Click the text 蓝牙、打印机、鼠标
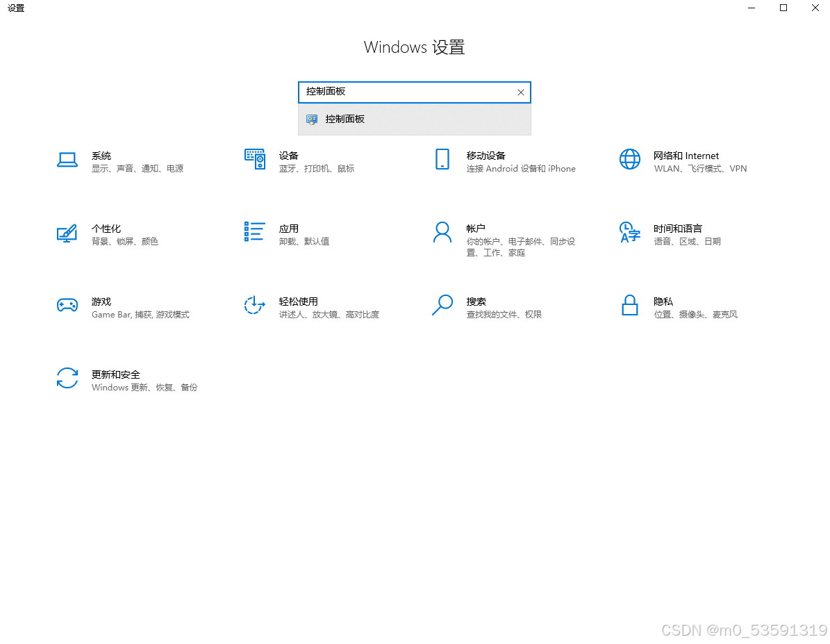This screenshot has width=830, height=644. (317, 168)
